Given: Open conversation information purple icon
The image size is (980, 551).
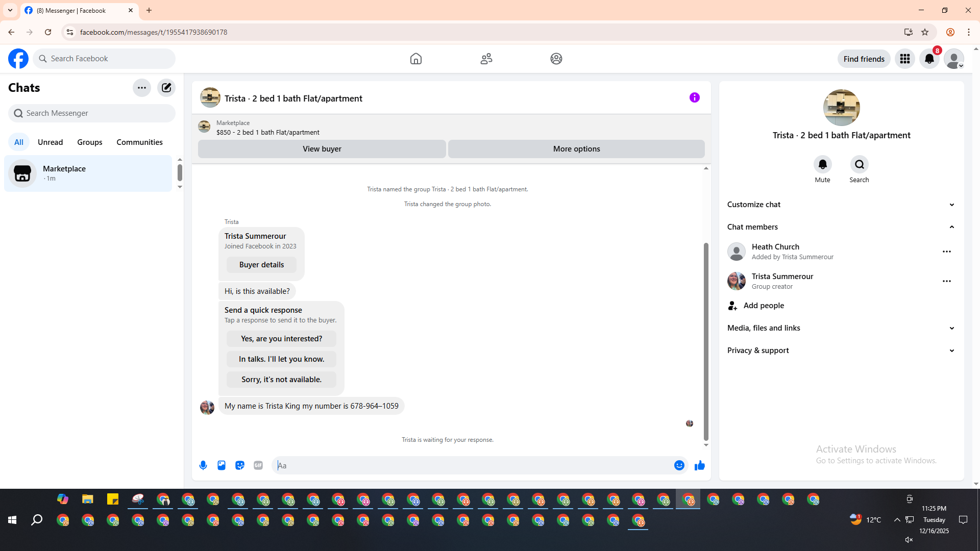Looking at the screenshot, I should coord(695,97).
